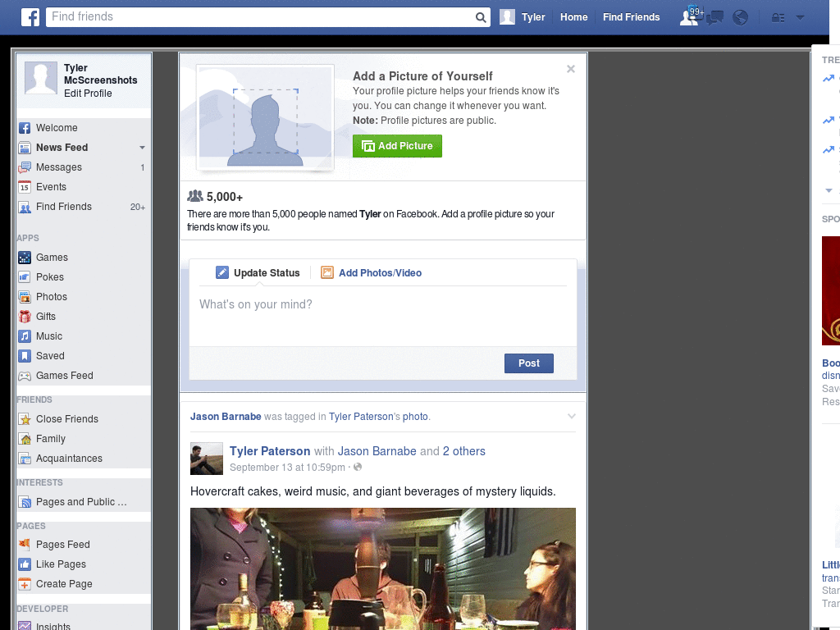Image resolution: width=840 pixels, height=630 pixels.
Task: Select the Add Photos/Video camera icon
Action: (x=326, y=272)
